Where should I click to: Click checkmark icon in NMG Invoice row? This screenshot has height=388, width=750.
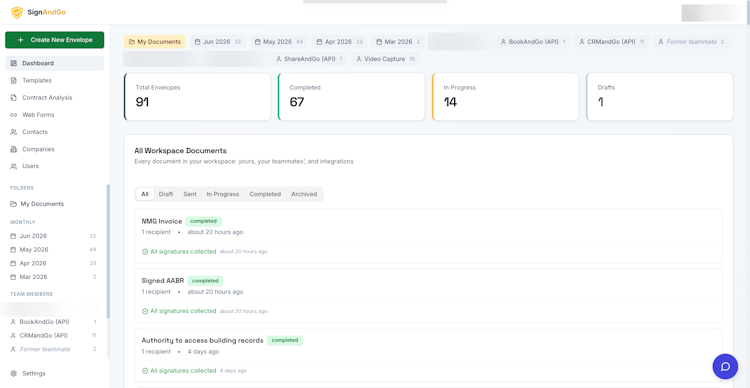(x=145, y=252)
